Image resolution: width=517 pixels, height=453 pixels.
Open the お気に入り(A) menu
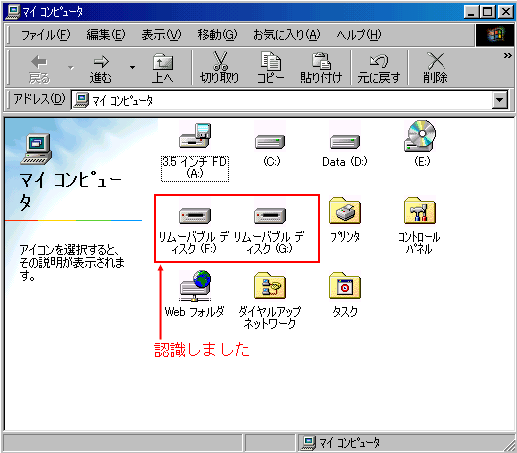286,35
